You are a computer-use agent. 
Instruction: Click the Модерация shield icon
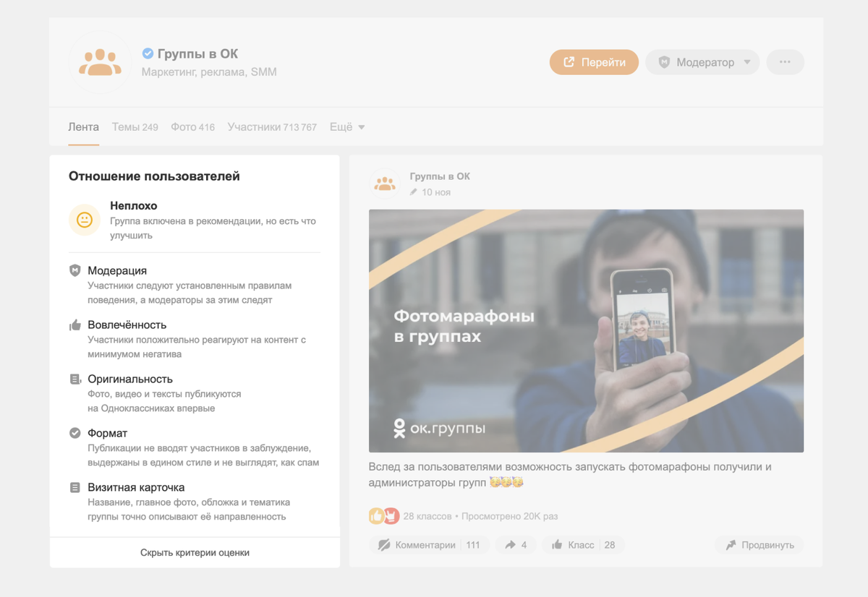75,270
